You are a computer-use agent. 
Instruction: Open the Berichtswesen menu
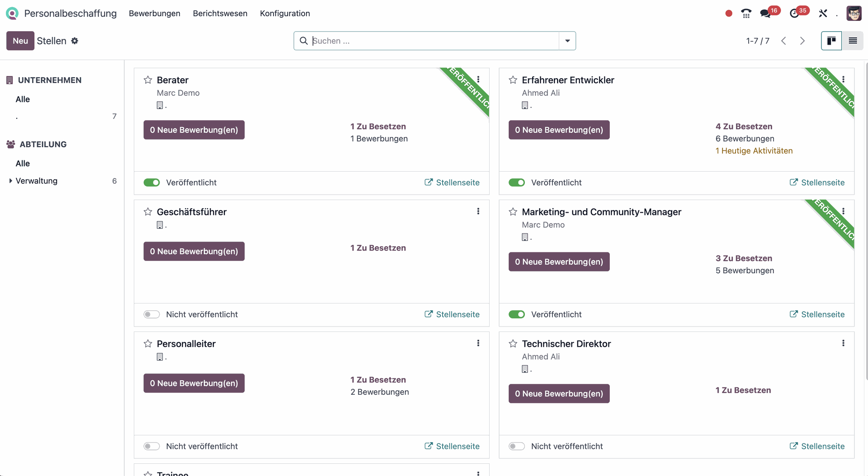point(220,14)
